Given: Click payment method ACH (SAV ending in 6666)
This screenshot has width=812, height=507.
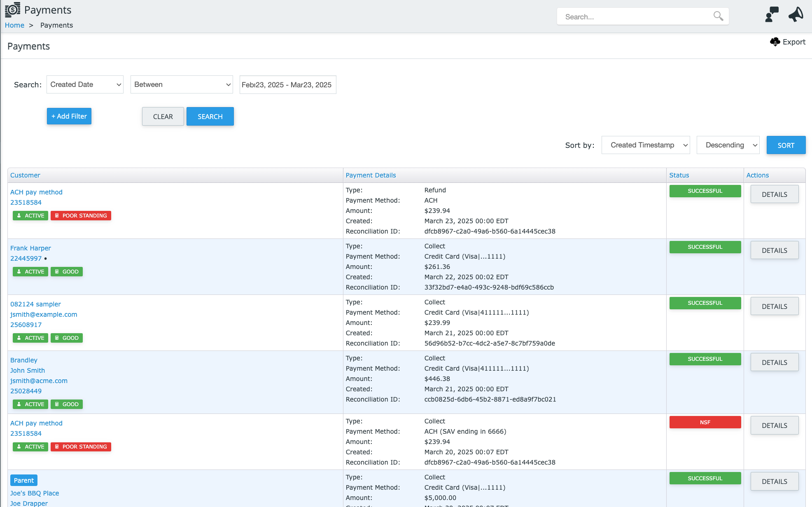Looking at the screenshot, I should [x=465, y=431].
